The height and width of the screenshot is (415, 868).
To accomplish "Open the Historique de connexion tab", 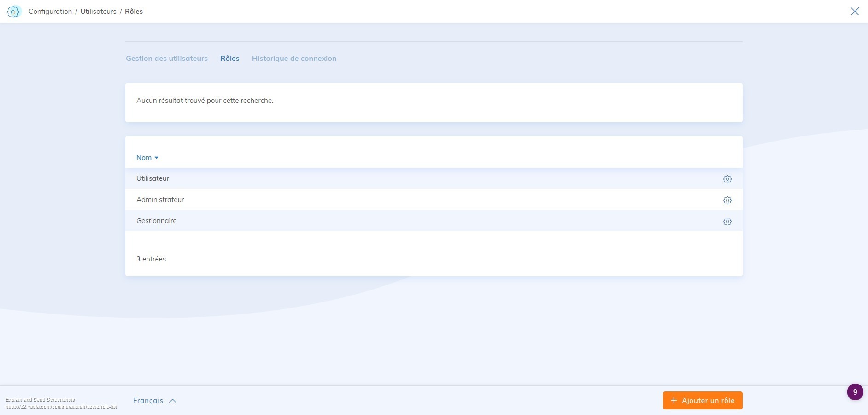I will (294, 59).
